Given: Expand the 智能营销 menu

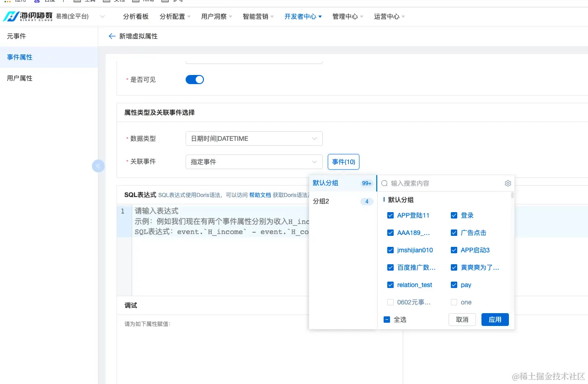Looking at the screenshot, I should [x=258, y=16].
